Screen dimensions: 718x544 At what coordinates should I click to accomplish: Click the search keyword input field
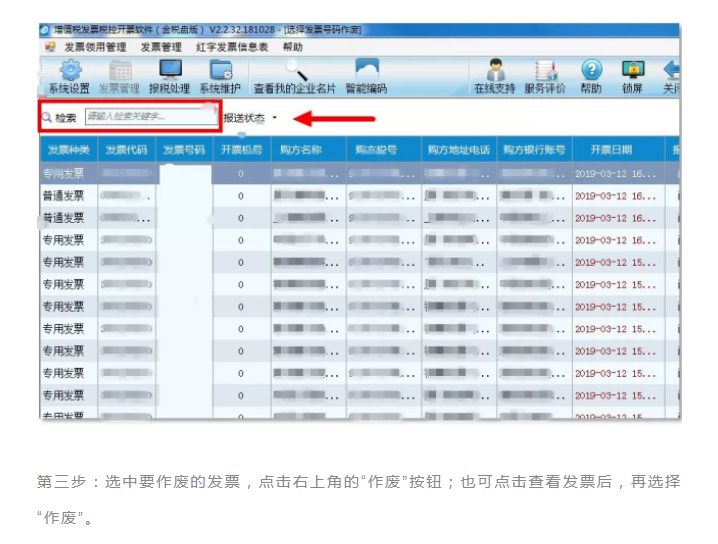[151, 116]
